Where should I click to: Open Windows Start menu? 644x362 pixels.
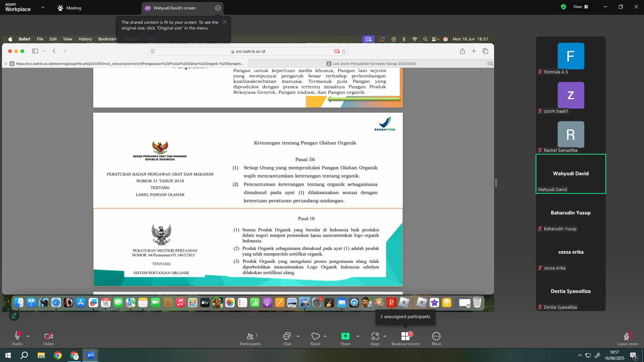(x=8, y=355)
